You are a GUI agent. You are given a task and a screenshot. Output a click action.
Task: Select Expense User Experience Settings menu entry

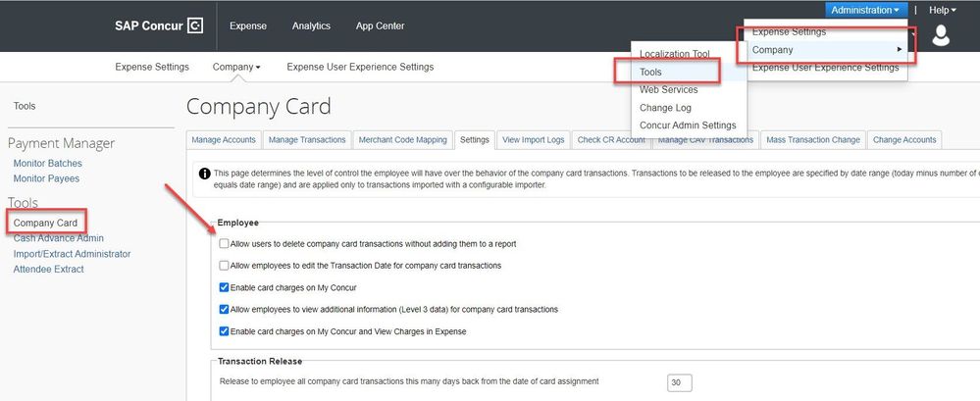825,68
